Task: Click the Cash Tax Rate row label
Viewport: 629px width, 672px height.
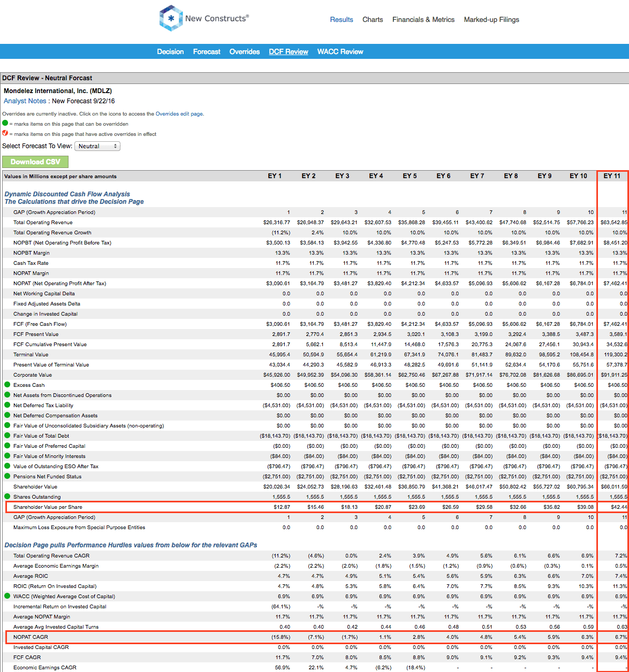Action: coord(31,263)
